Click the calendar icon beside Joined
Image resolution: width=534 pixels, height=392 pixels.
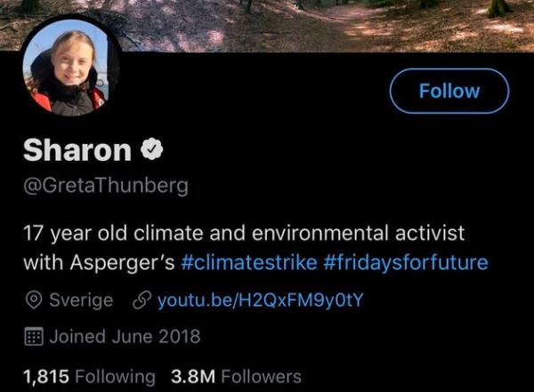coord(32,337)
